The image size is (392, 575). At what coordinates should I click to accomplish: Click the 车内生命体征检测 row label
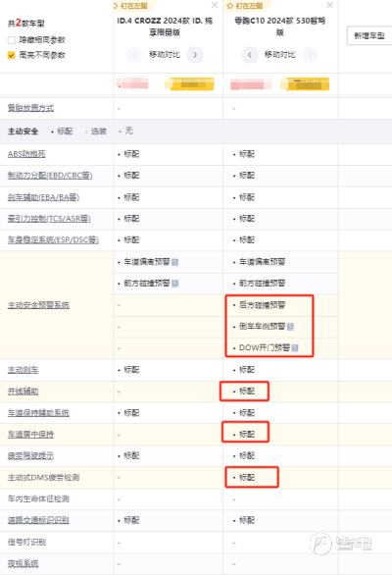coord(38,498)
